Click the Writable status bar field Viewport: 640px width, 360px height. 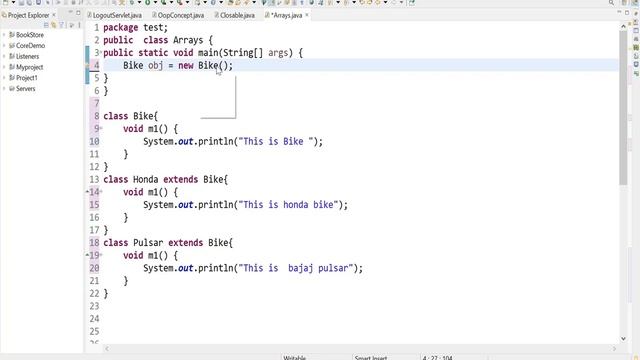click(294, 358)
